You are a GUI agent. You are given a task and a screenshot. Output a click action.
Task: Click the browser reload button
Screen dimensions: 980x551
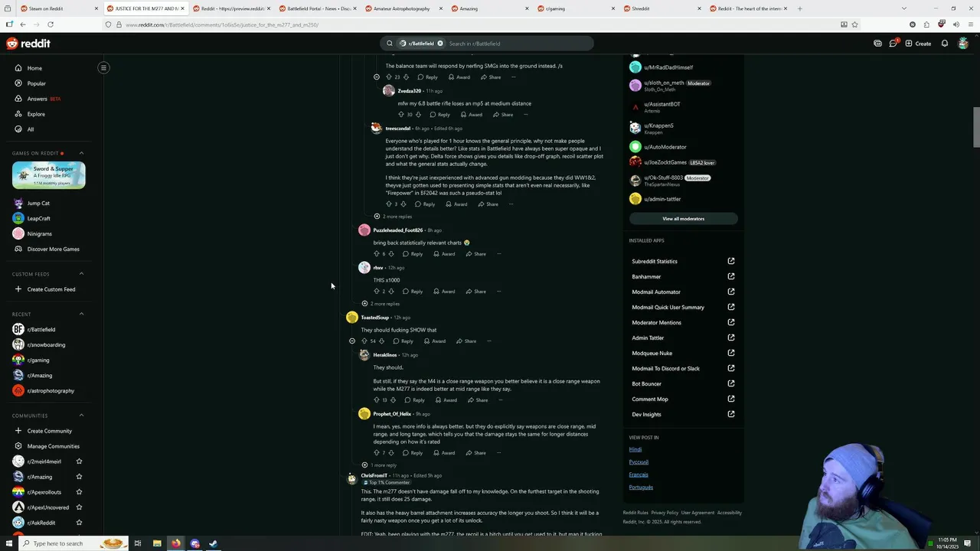tap(51, 24)
